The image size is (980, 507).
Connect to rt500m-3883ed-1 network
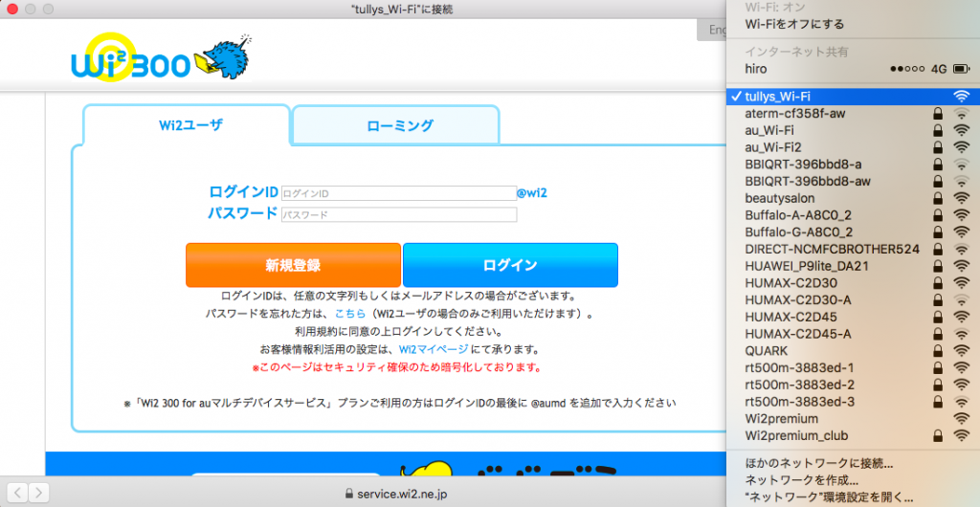tap(854, 367)
